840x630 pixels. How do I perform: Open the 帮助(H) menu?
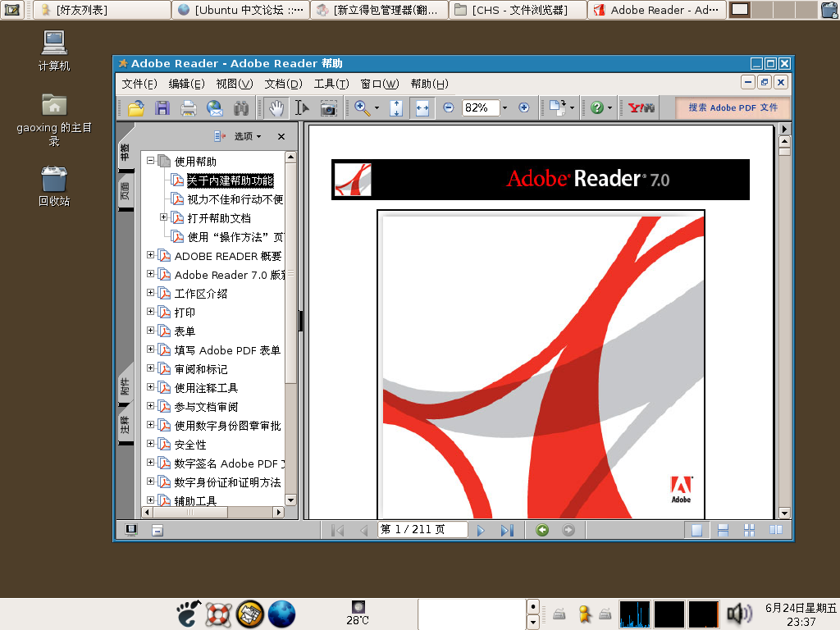[430, 84]
